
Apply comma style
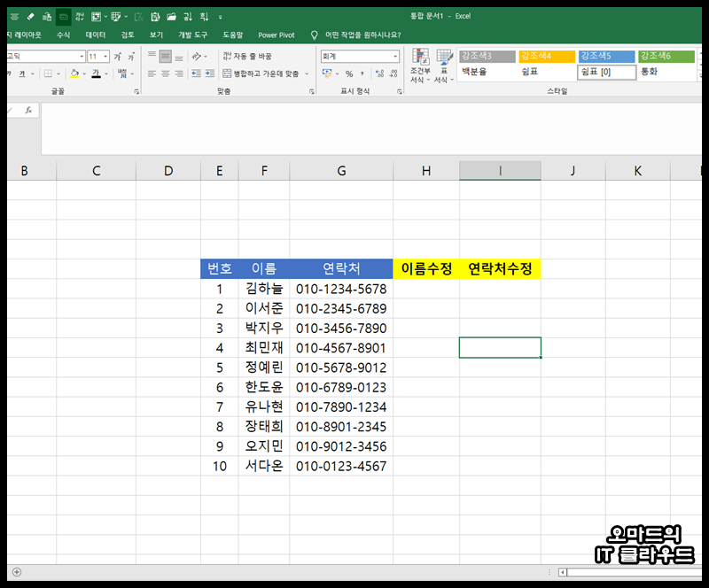click(362, 73)
